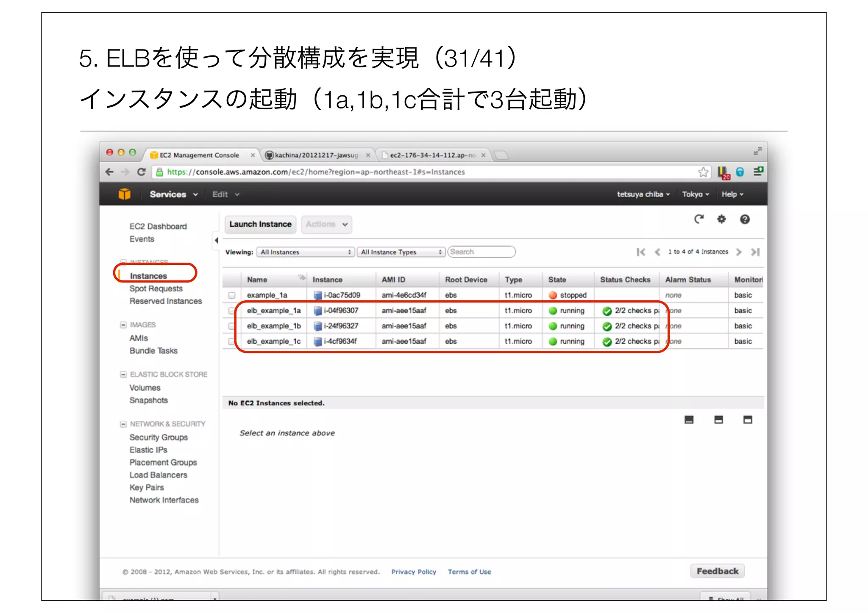Maximize the detail pane with the rightmost layout icon

[748, 420]
